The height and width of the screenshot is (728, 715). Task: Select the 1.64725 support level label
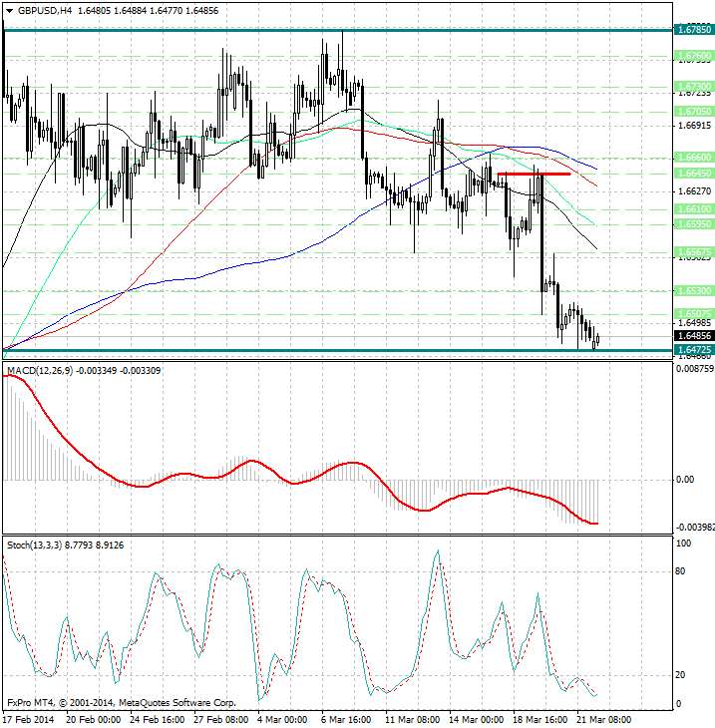(x=692, y=350)
